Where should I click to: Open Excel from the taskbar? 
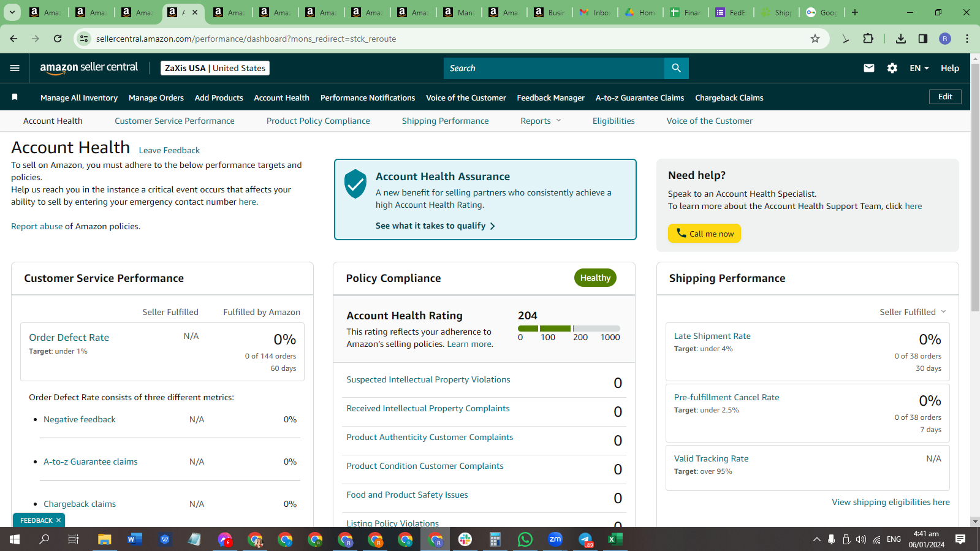[615, 539]
